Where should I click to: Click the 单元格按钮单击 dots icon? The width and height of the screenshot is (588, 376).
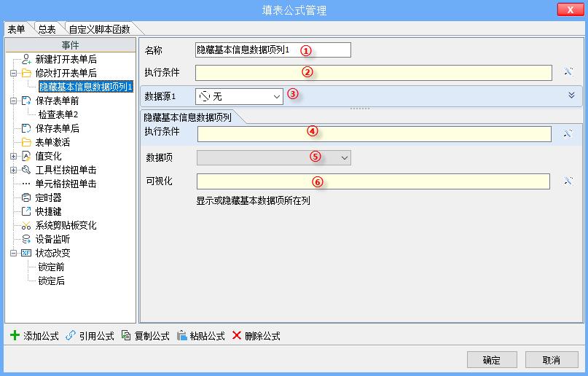(x=26, y=184)
